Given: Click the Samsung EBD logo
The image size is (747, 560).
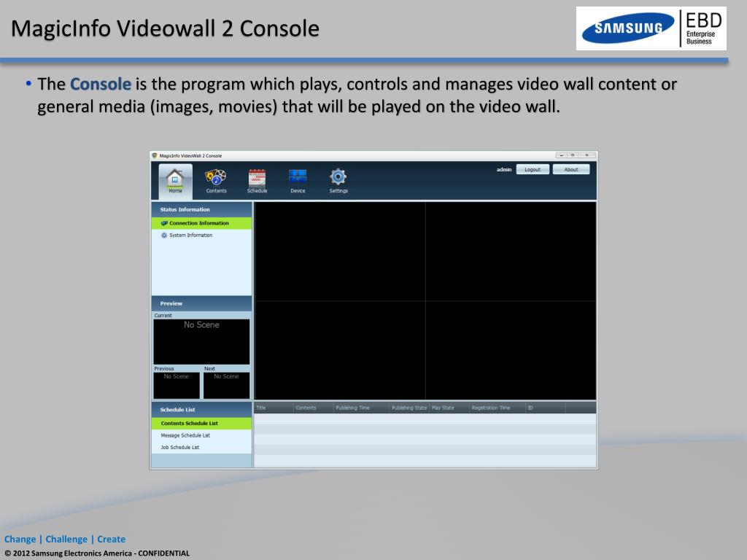Looking at the screenshot, I should [x=651, y=28].
